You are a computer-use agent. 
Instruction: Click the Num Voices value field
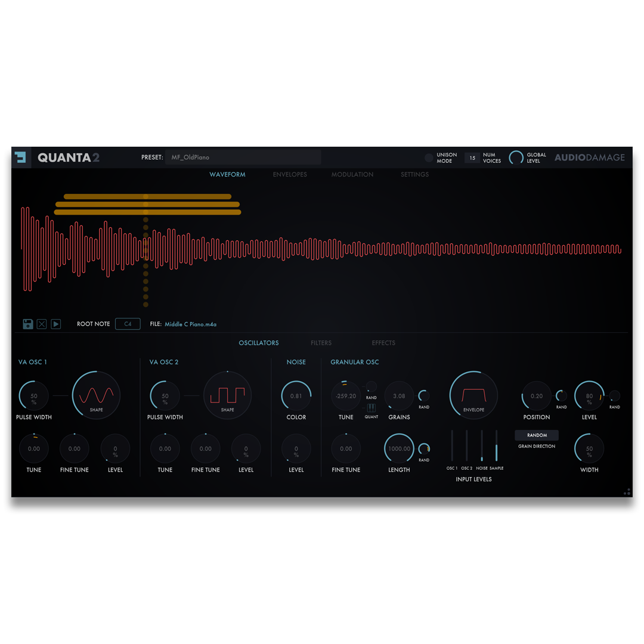pyautogui.click(x=472, y=157)
